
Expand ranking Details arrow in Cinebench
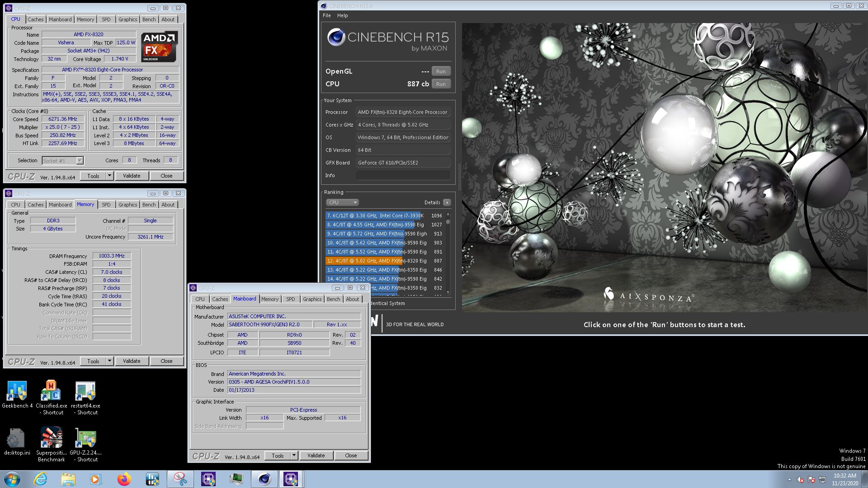tap(447, 202)
